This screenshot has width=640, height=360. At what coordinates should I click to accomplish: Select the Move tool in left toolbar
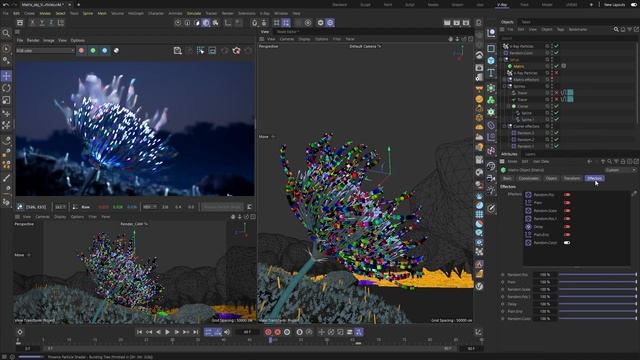coord(7,76)
